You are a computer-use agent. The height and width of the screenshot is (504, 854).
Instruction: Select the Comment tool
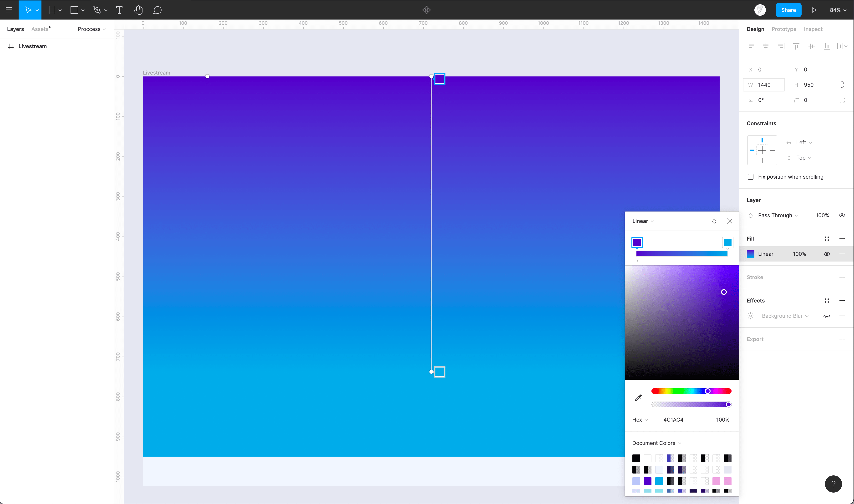coord(157,10)
